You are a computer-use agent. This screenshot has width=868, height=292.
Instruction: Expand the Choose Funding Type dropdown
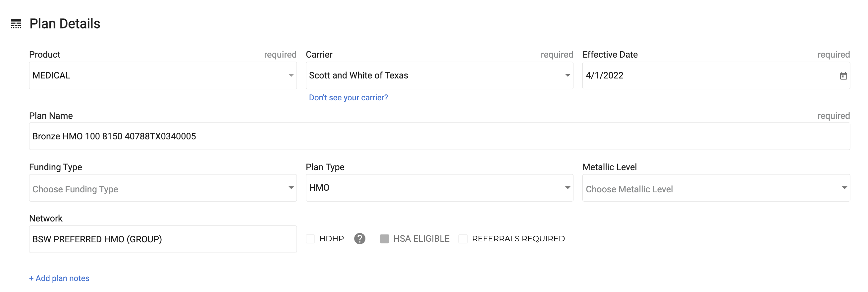coord(163,188)
